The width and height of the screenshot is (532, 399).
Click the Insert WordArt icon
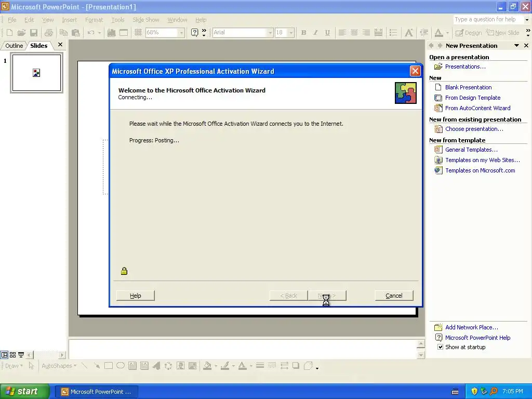[x=156, y=366]
